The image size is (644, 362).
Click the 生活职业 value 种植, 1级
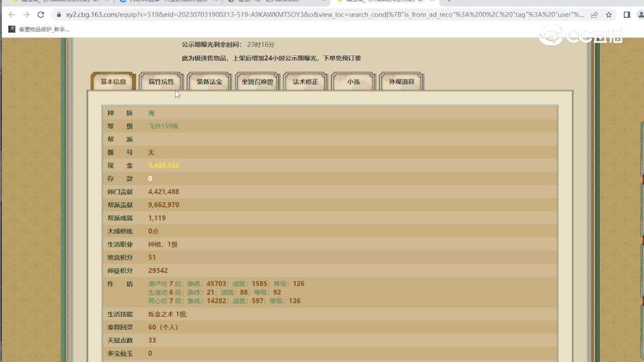click(163, 244)
